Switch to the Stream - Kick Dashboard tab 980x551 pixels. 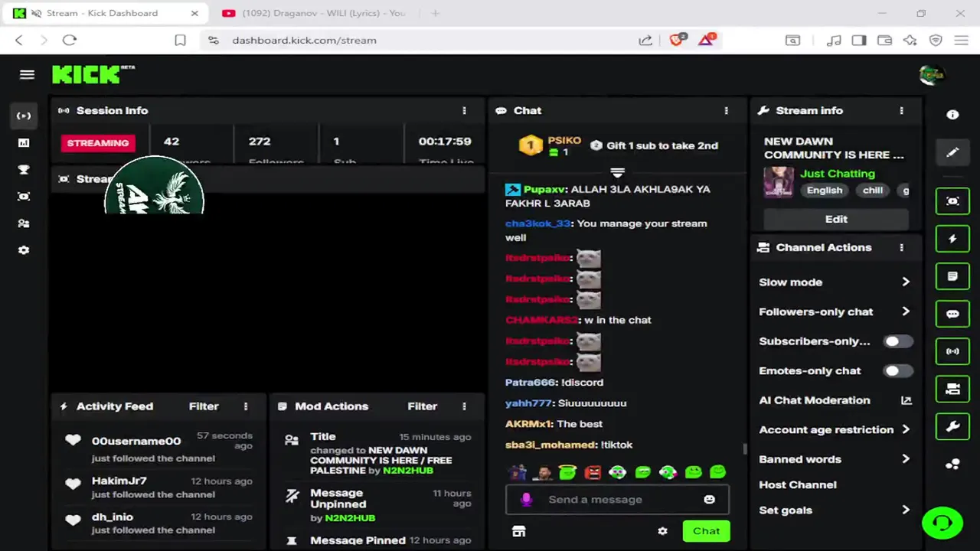[106, 13]
